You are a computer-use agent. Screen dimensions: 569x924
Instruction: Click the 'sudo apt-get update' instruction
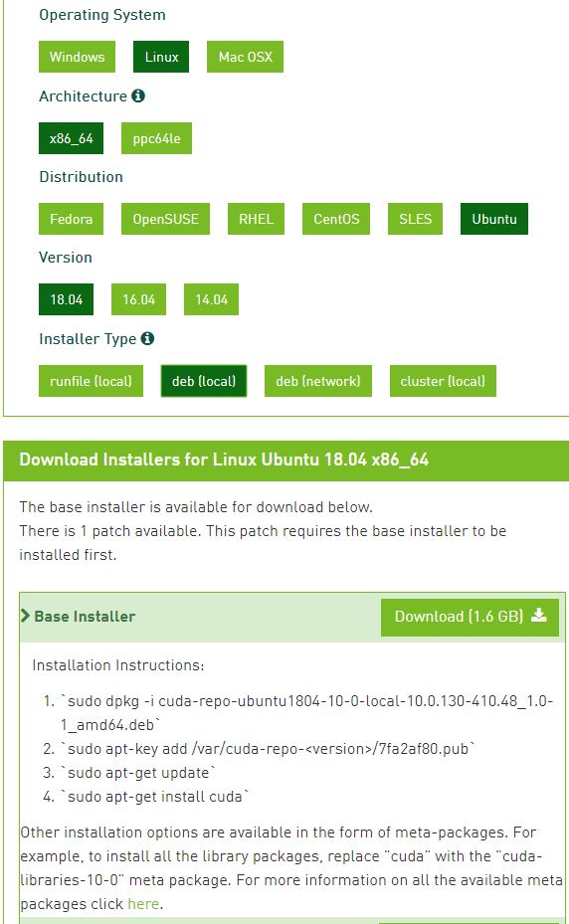[138, 773]
